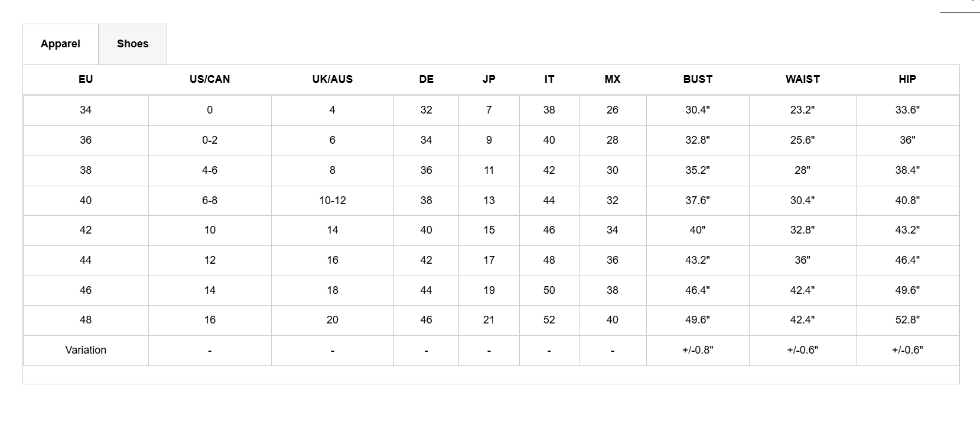
Task: Click the 25.6" waist measurement cell
Action: 802,140
